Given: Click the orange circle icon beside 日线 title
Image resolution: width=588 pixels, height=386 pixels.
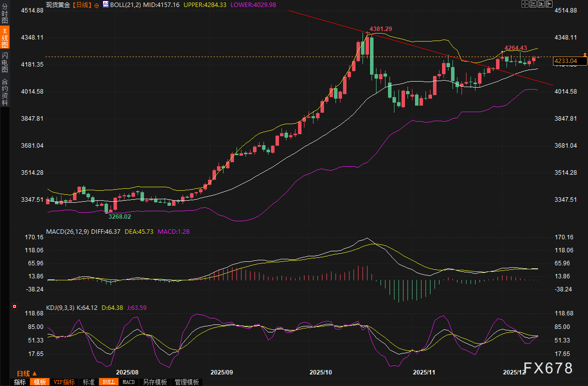Looking at the screenshot, I should 96,5.
